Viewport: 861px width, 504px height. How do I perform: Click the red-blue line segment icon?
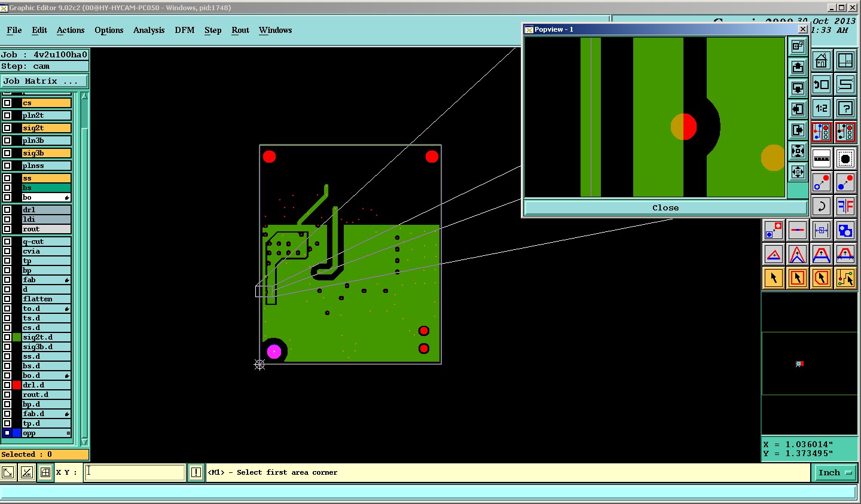click(798, 230)
